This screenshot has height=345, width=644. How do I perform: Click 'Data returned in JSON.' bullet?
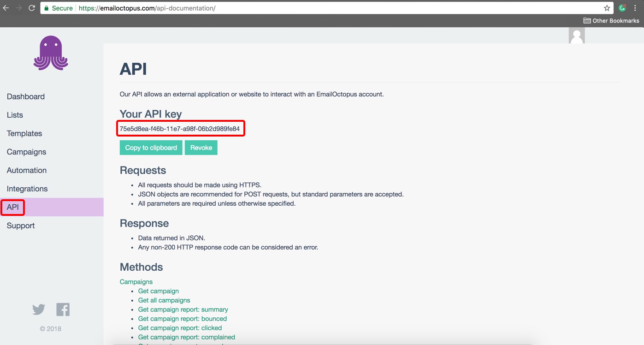point(171,238)
